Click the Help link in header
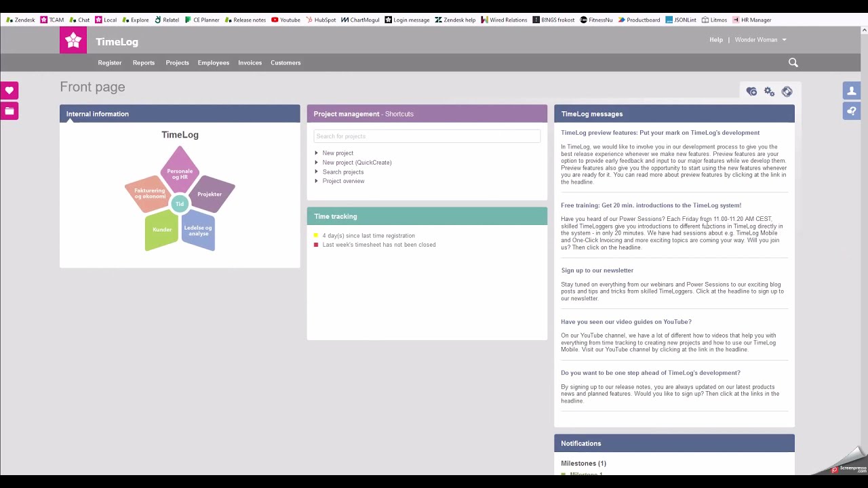868x488 pixels. click(x=716, y=39)
